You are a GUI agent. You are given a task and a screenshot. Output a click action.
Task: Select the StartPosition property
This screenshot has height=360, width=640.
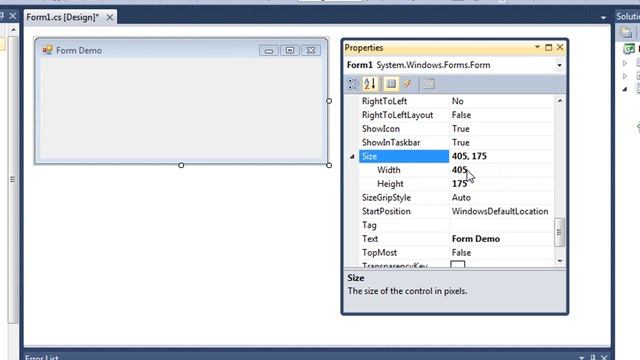386,211
